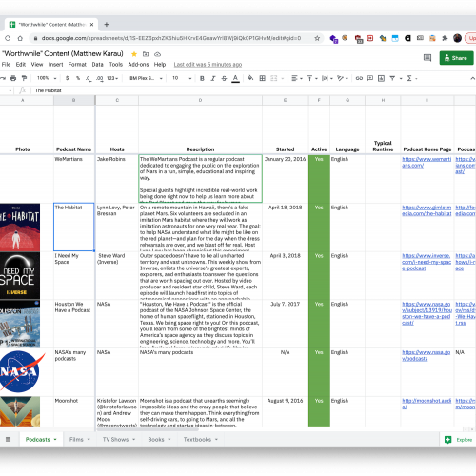Open vertical align dropdown

[312, 78]
